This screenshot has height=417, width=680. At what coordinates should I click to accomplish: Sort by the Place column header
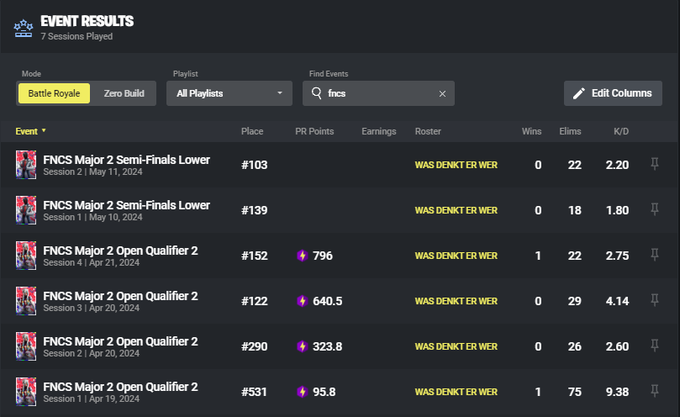[252, 131]
